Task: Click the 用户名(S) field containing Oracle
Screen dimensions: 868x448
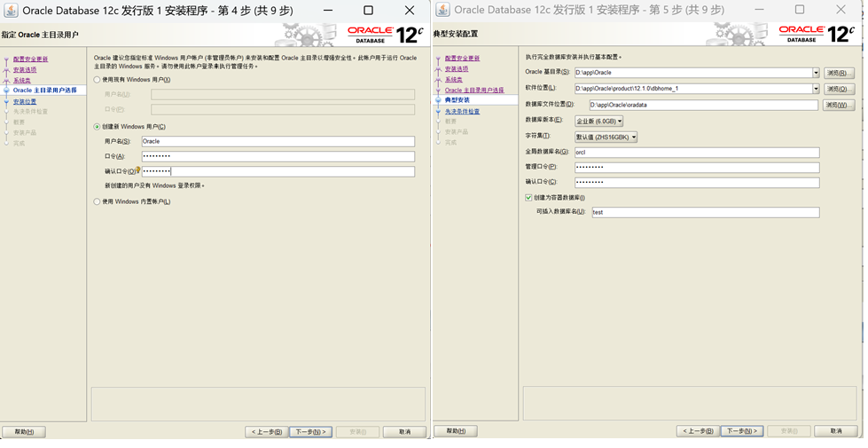Action: click(x=278, y=141)
